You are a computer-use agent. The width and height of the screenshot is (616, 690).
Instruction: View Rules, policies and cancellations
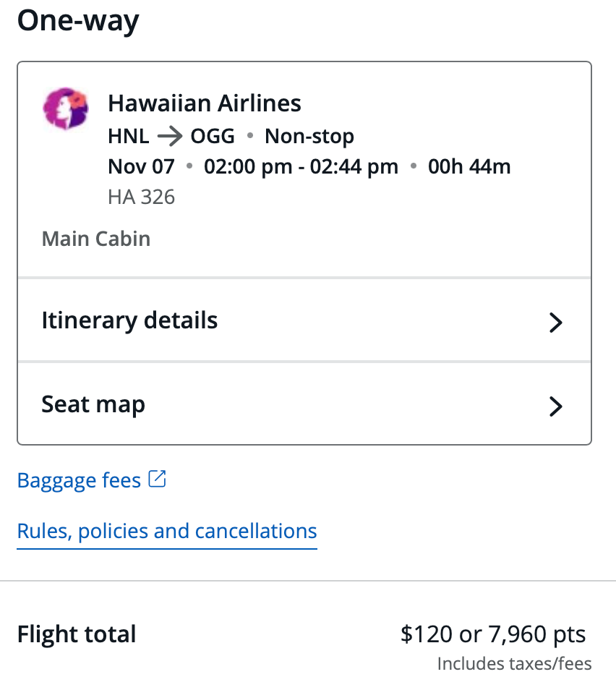(167, 531)
